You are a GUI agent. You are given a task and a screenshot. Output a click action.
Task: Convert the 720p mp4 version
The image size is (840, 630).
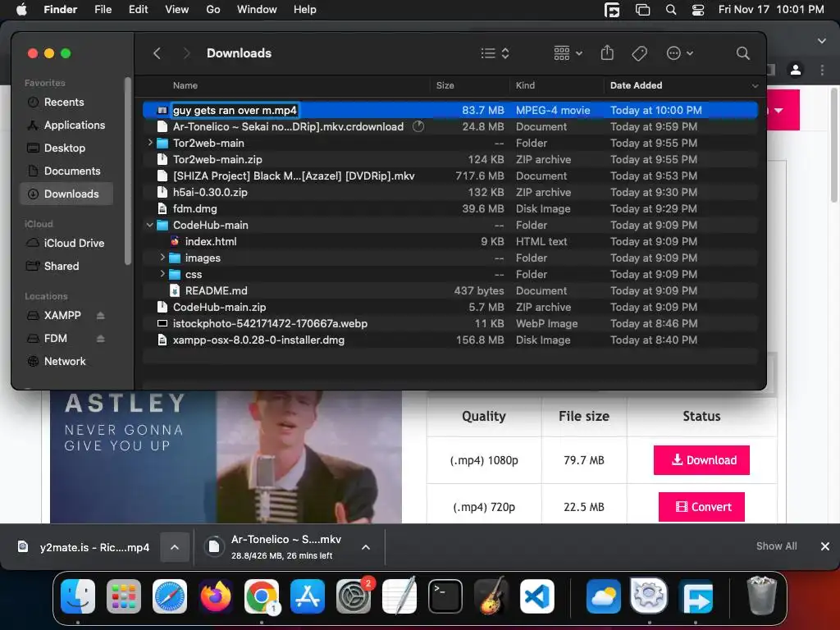[701, 507]
